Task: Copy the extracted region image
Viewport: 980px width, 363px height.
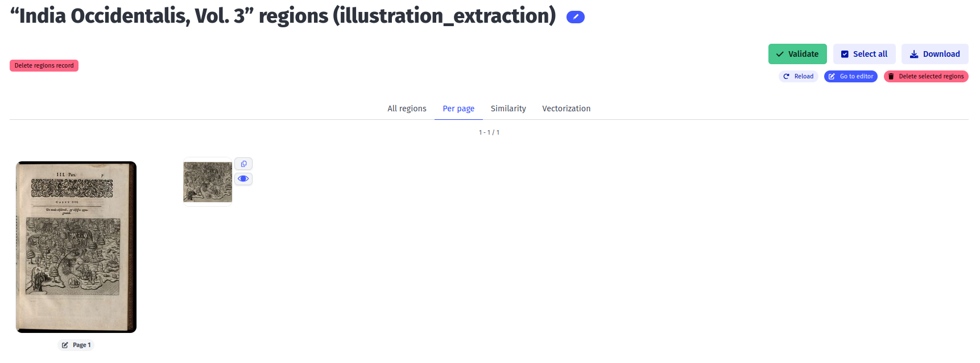Action: (243, 164)
